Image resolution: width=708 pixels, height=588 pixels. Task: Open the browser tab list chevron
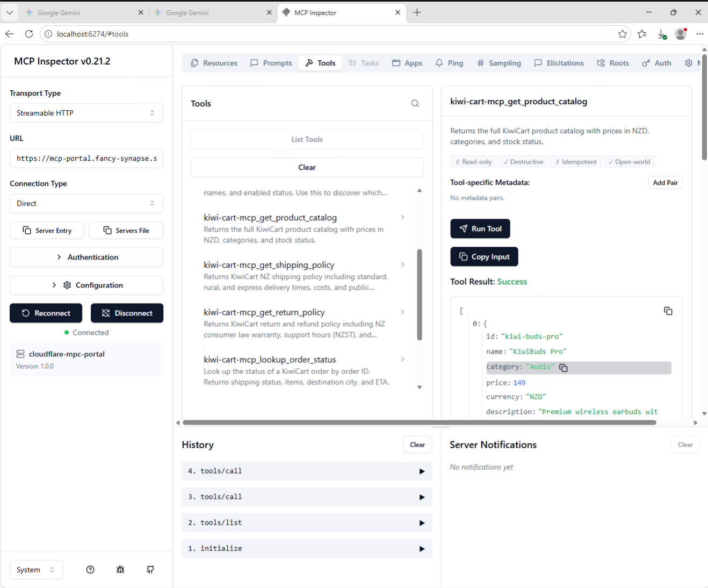[x=10, y=12]
